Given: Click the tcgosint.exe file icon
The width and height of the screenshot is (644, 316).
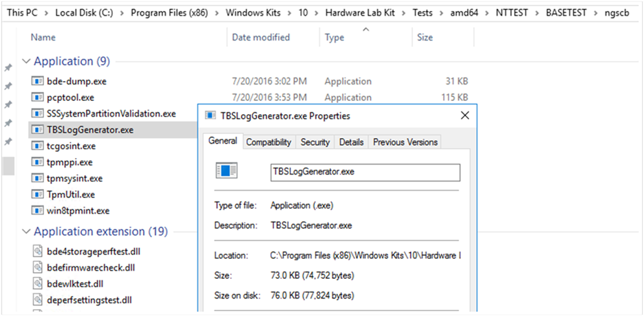Looking at the screenshot, I should (x=37, y=146).
